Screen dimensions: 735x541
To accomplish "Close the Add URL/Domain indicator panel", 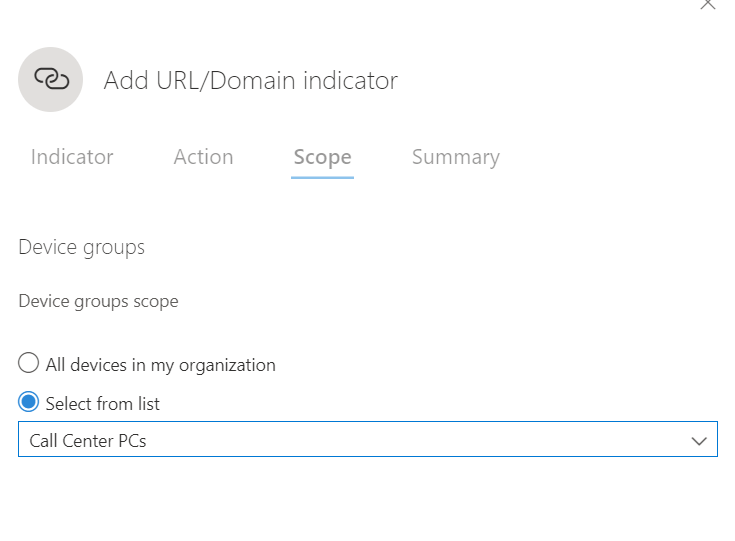I will point(708,5).
